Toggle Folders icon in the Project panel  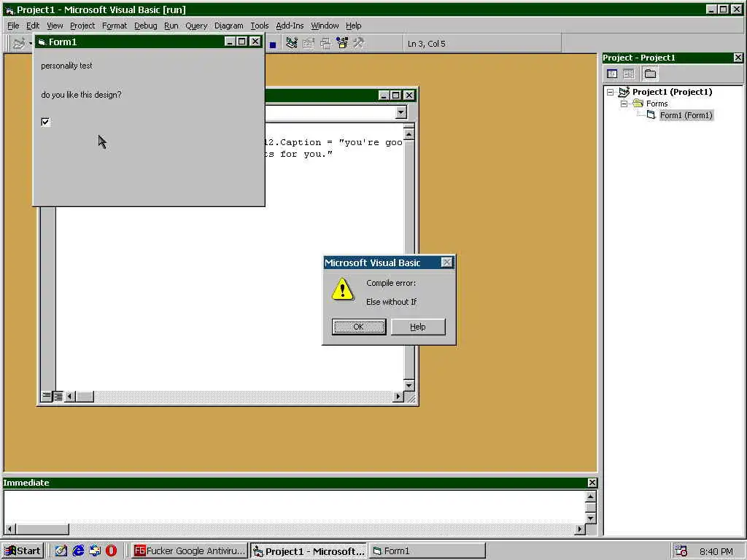click(650, 74)
